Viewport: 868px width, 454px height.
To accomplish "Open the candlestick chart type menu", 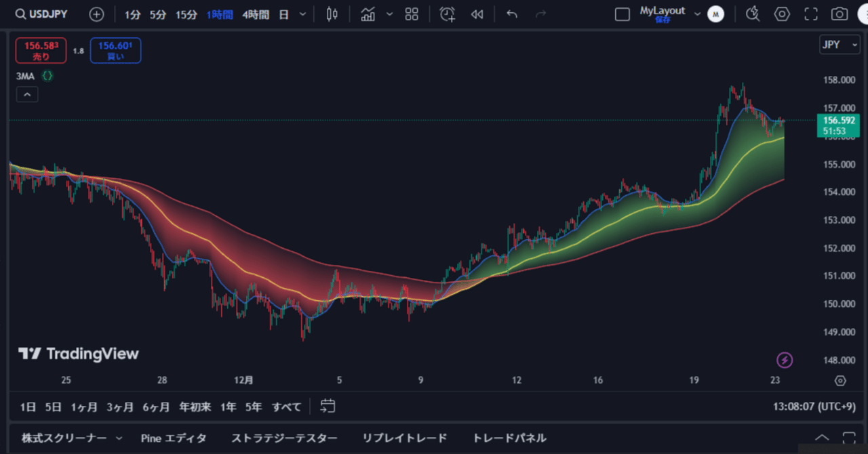I will (332, 14).
